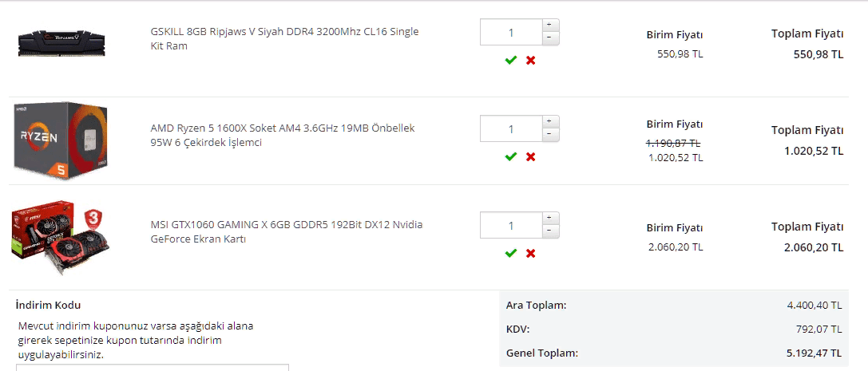Click the MSI graphics card thumbnail

click(59, 238)
